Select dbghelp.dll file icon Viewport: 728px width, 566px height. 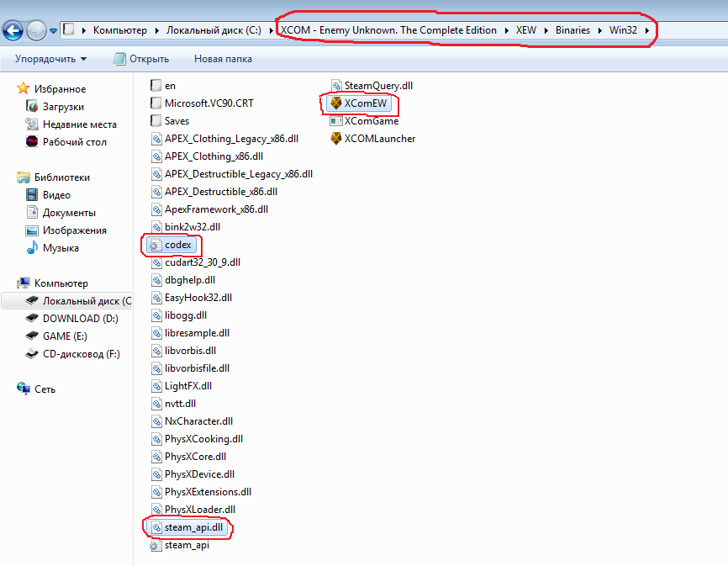(x=156, y=280)
